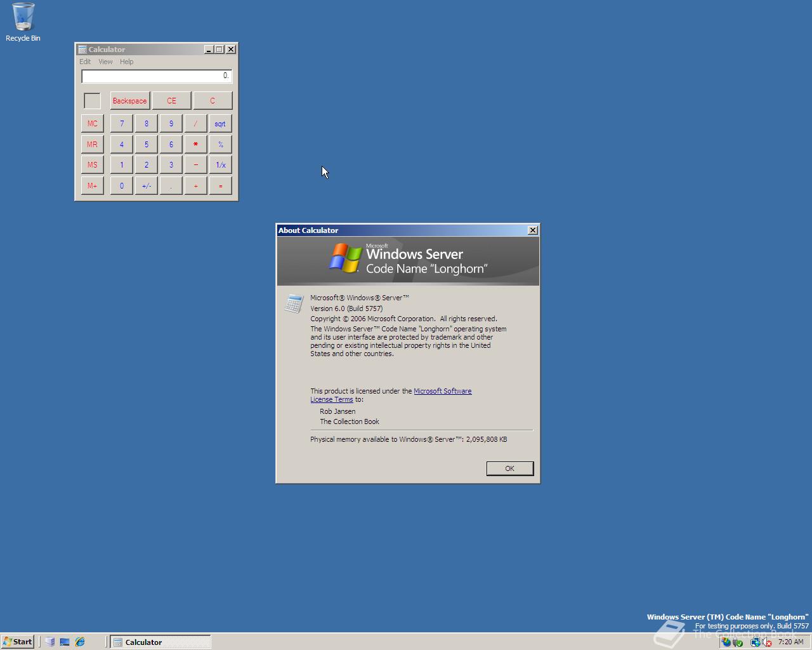Image resolution: width=812 pixels, height=650 pixels.
Task: Click the decimal point button
Action: pyautogui.click(x=171, y=186)
